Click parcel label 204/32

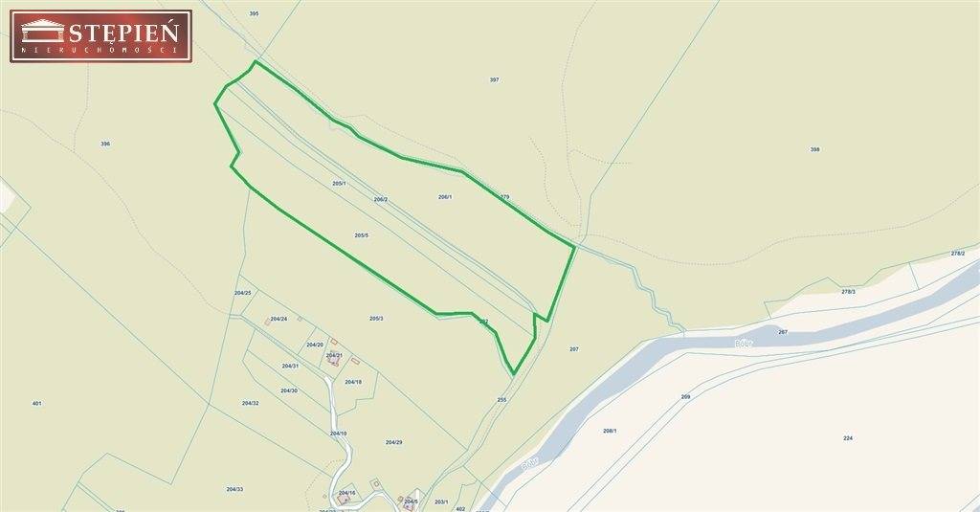tap(251, 403)
